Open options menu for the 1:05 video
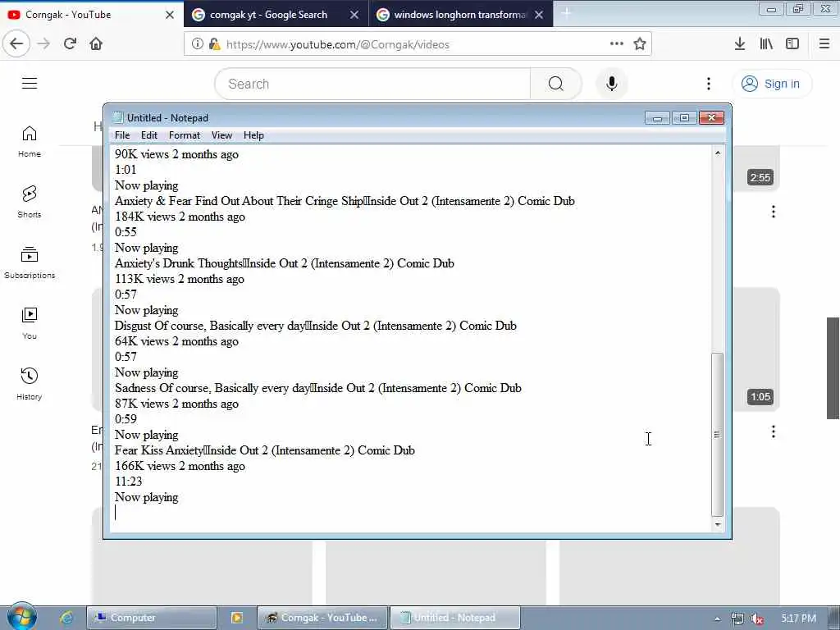Screen dimensions: 840x630 pos(773,431)
